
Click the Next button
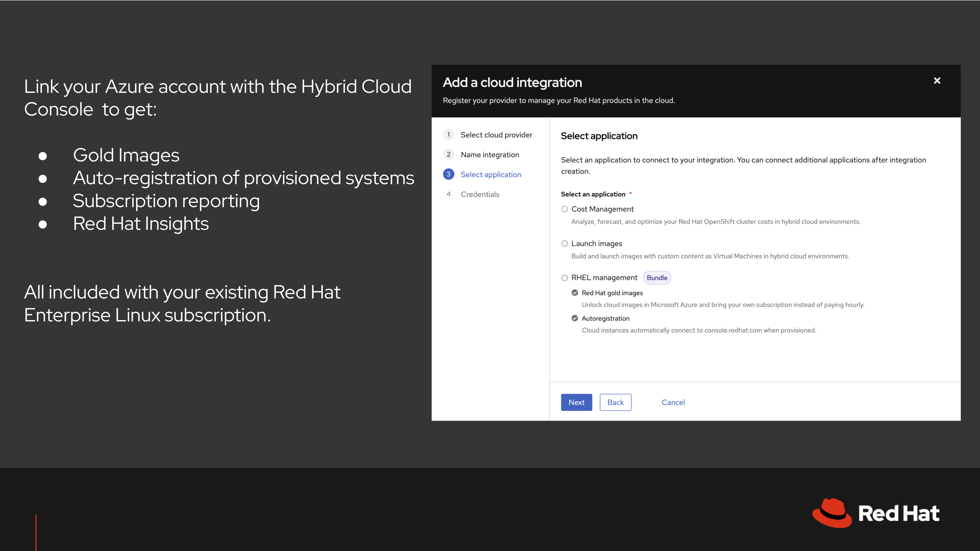[x=576, y=402]
